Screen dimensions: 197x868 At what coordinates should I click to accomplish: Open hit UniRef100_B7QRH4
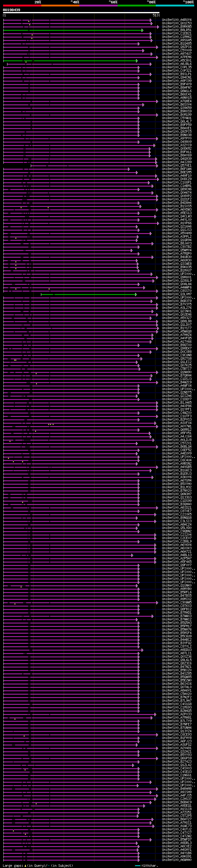click(177, 376)
